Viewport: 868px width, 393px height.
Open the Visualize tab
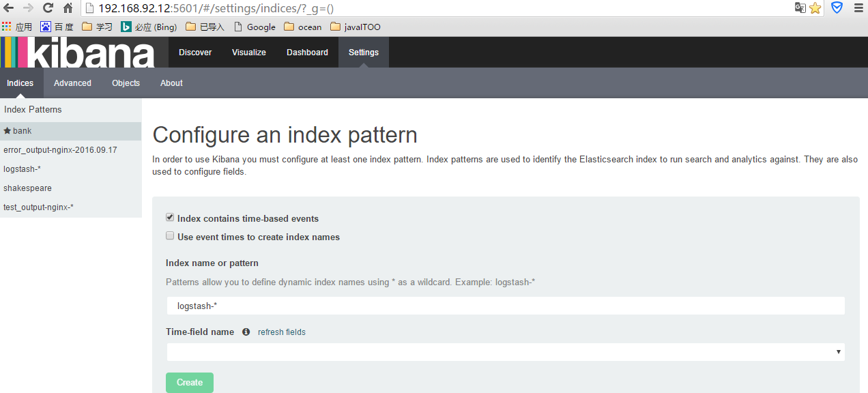(x=249, y=53)
